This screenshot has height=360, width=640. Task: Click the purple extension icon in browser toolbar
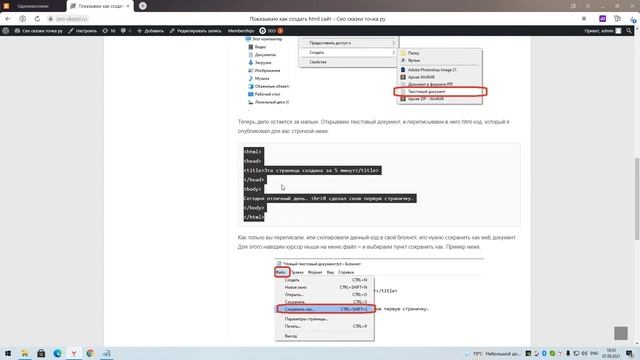coord(602,19)
